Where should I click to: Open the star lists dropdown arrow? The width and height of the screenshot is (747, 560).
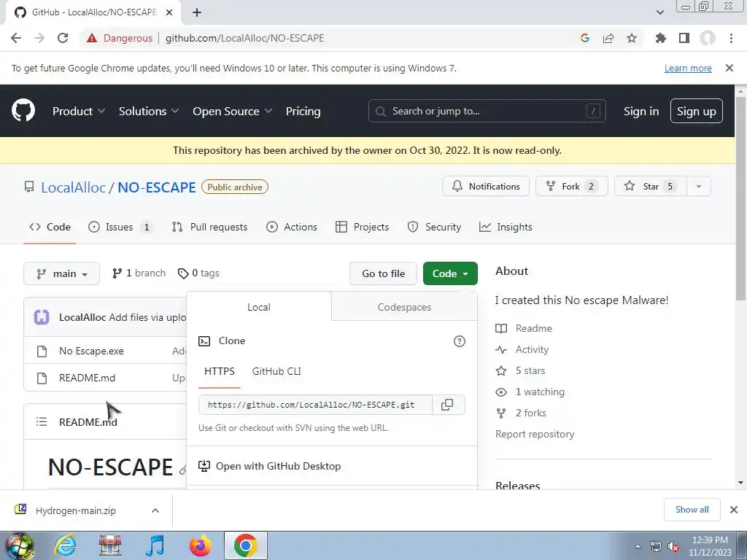click(x=699, y=186)
